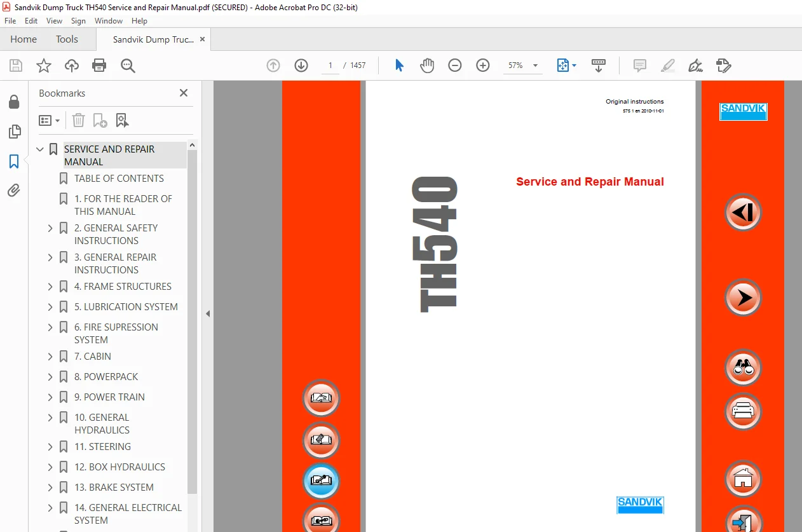This screenshot has width=802, height=532.
Task: Open 10. GENERAL HYDRAULICS bookmark
Action: coord(102,424)
